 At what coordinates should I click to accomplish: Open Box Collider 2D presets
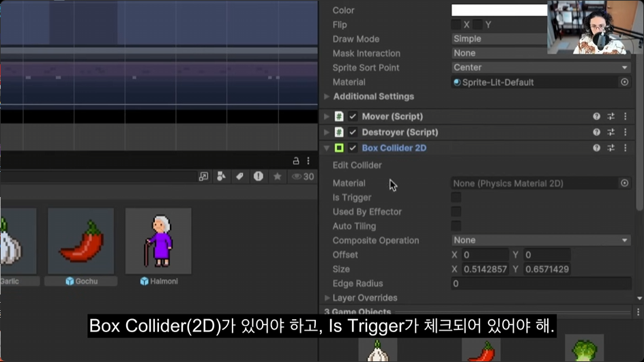coord(611,148)
